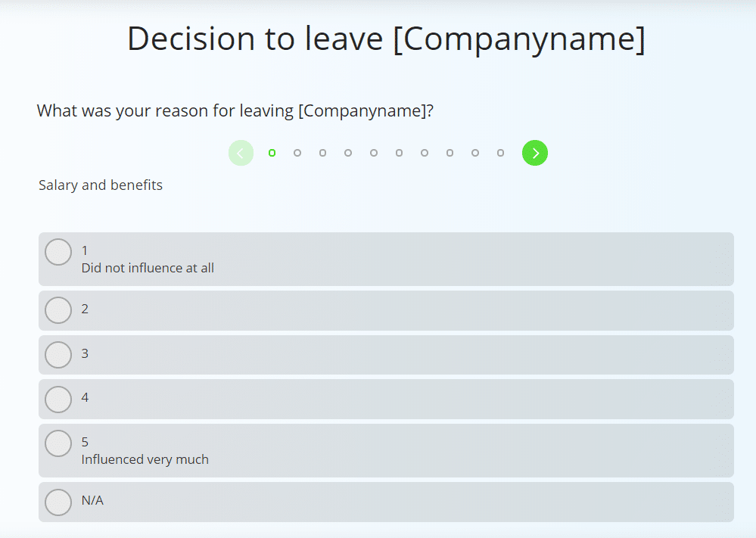Click the back navigation arrow
Image resolution: width=756 pixels, height=538 pixels.
click(x=241, y=153)
